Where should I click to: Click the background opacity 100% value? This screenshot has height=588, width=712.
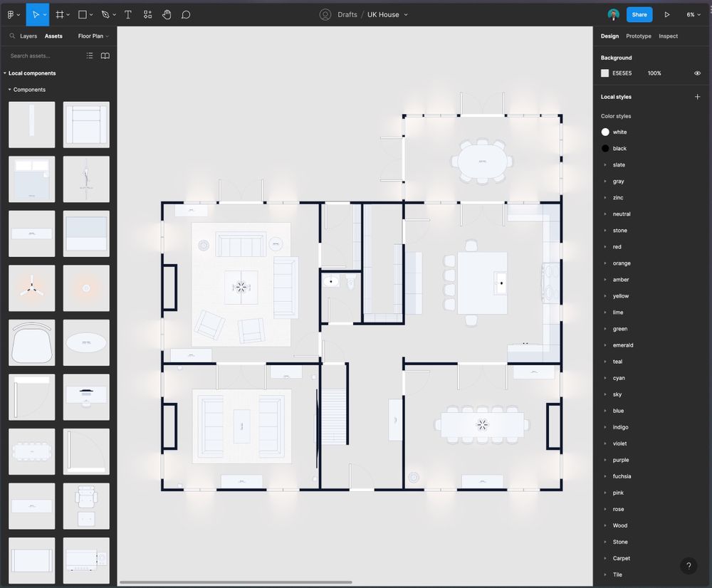(654, 73)
